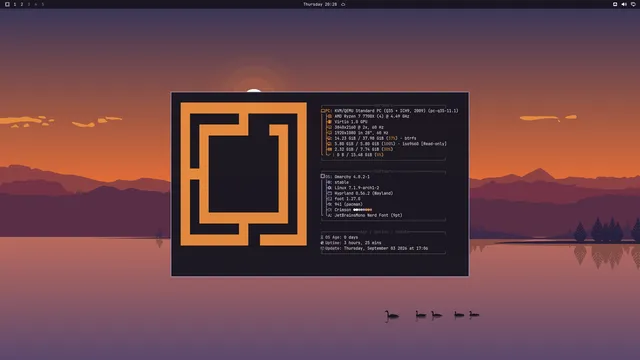Open the Omarchy menu icon in top bar
The width and height of the screenshot is (640, 360).
click(7, 4)
